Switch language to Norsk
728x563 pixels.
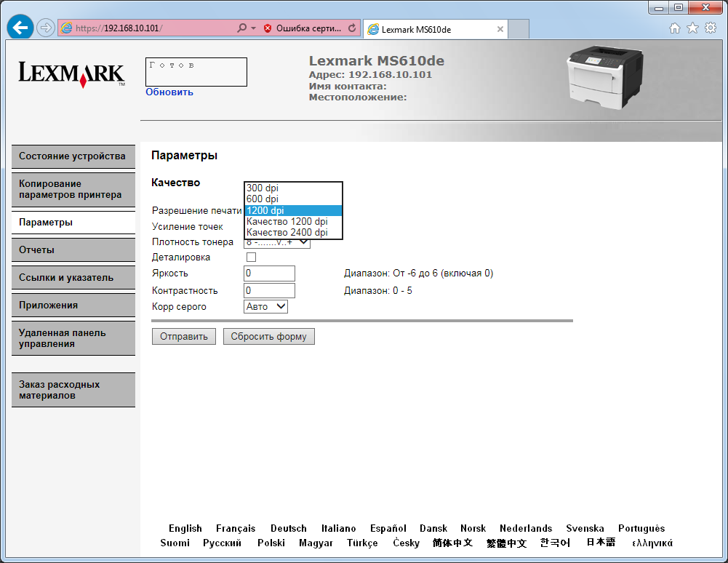(473, 528)
